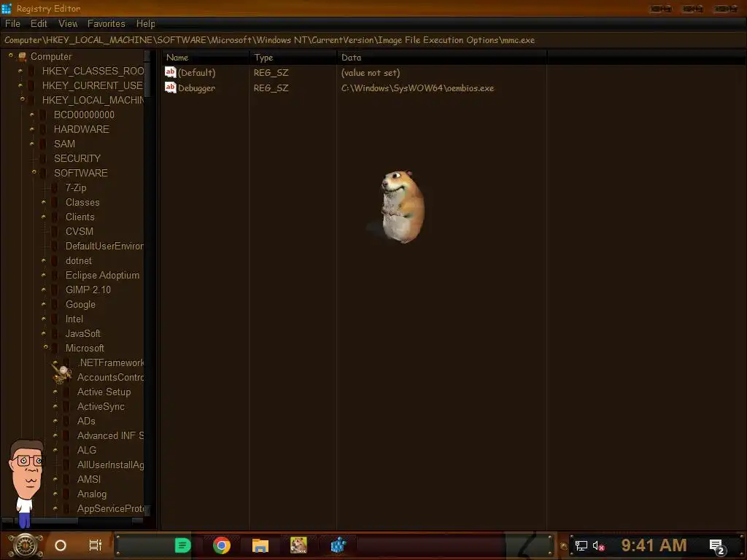Click the Debugger string value icon
Screen dimensions: 747x560
pos(170,87)
